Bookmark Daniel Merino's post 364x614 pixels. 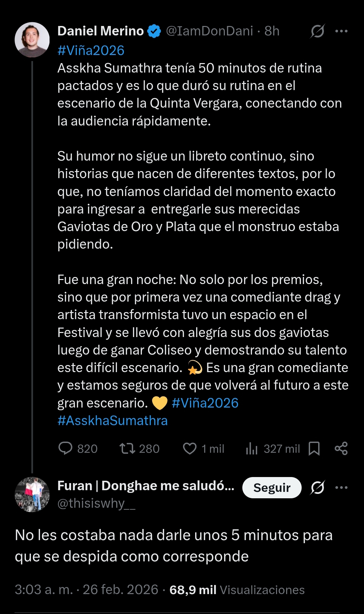click(x=314, y=449)
